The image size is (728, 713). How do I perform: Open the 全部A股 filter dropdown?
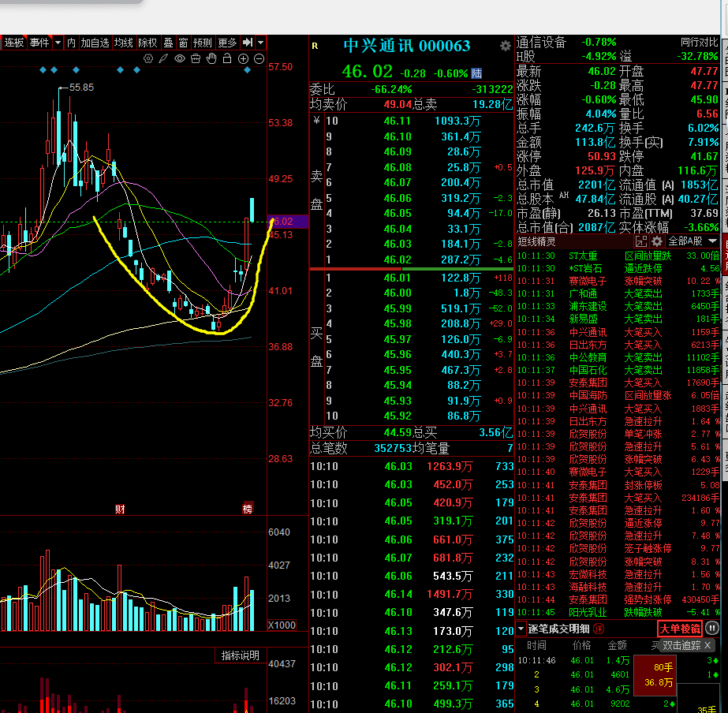point(693,241)
